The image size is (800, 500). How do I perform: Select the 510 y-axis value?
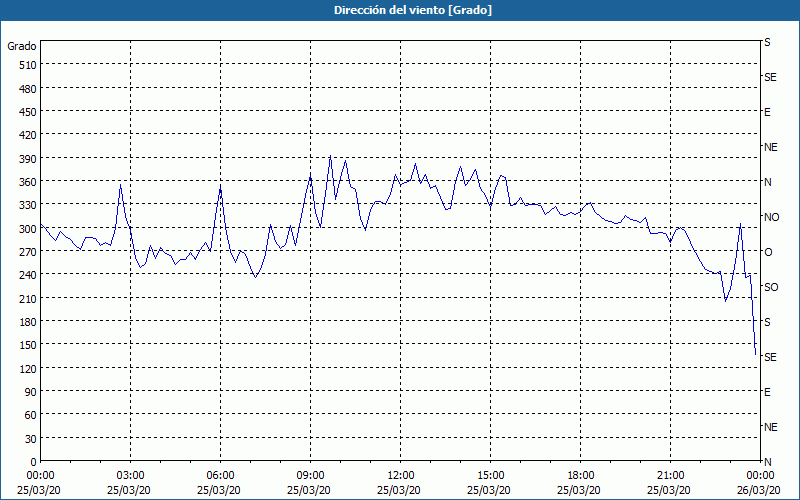[x=28, y=65]
